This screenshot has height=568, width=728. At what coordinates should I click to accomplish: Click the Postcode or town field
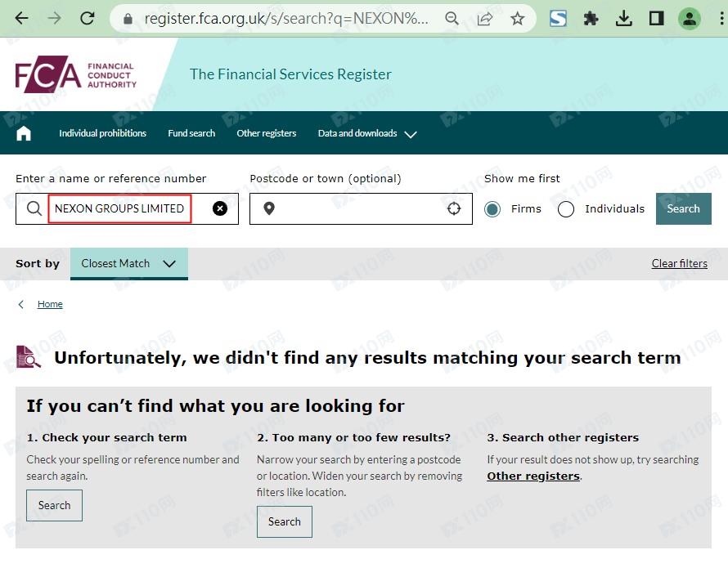point(360,208)
